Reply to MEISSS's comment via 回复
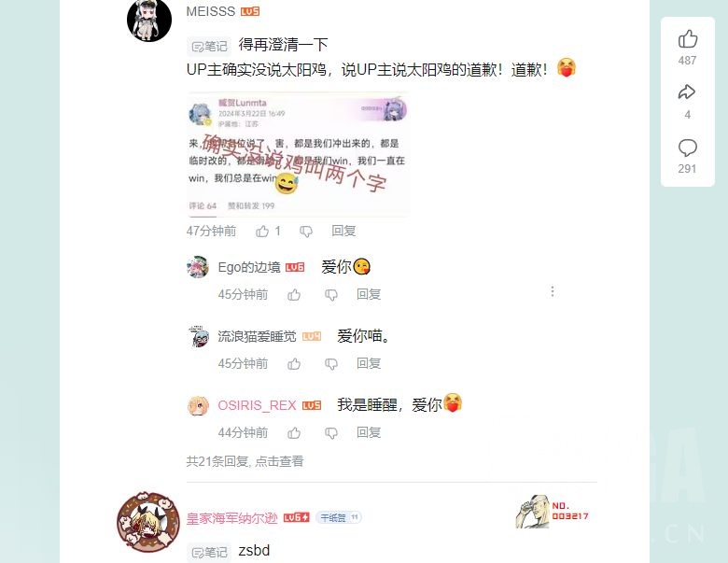Screen dimensions: 728x563 [343, 231]
